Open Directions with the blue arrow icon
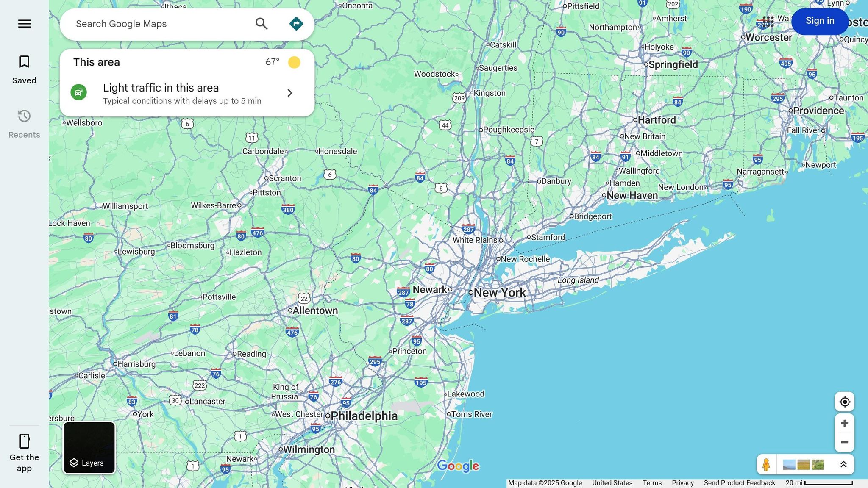 pyautogui.click(x=296, y=23)
